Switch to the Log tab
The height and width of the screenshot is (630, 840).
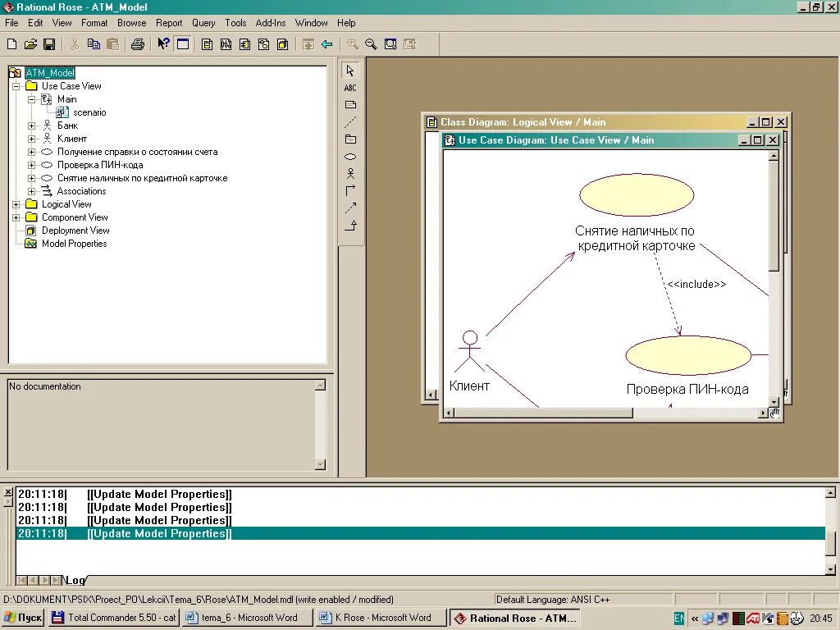pos(75,580)
